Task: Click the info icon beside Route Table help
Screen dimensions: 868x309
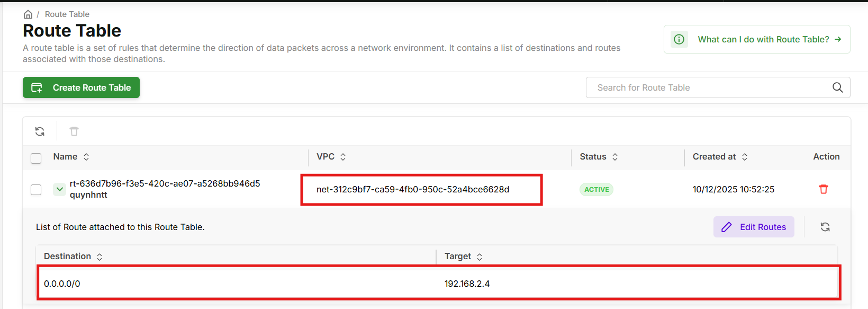Action: point(679,39)
